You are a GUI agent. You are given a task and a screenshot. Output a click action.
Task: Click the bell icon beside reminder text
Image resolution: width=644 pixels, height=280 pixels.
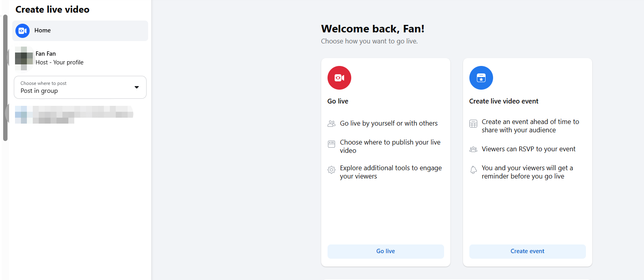pos(473,170)
